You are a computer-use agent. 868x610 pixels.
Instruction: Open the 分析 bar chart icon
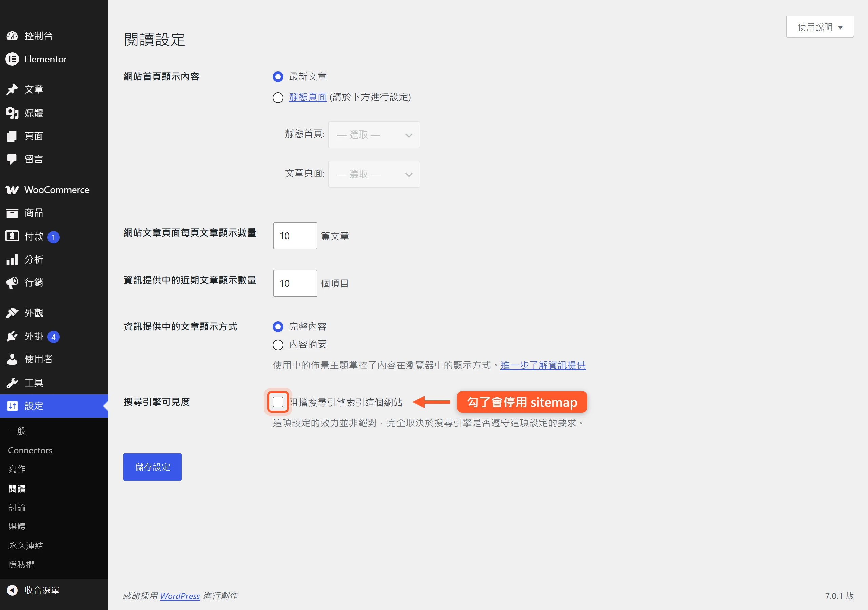pos(12,260)
